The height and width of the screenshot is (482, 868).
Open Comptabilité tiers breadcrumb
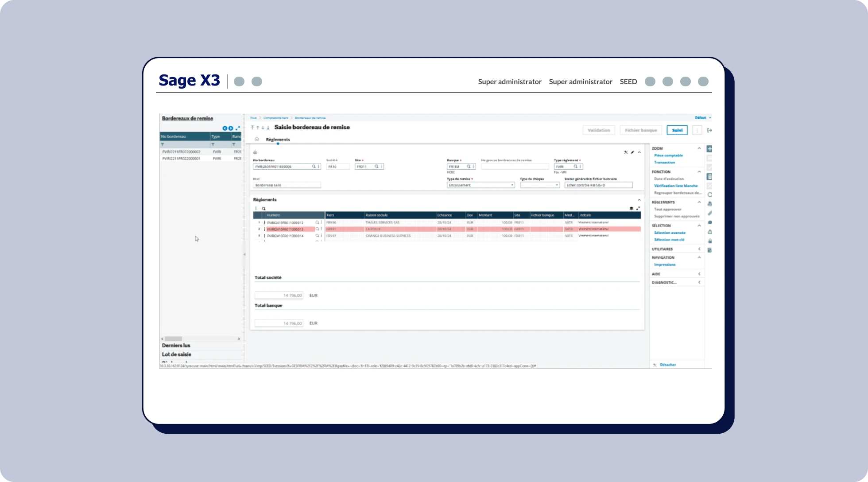pos(275,118)
